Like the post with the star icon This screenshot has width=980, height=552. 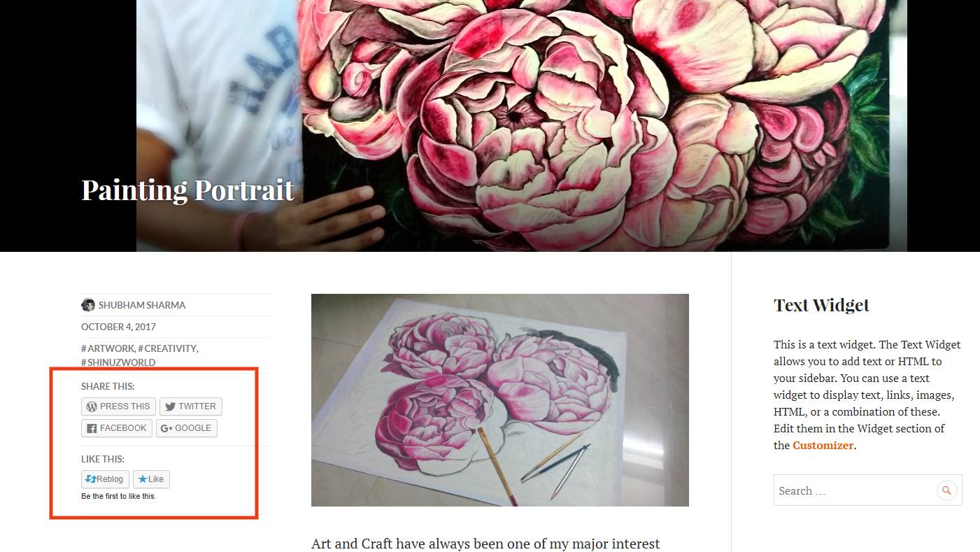pyautogui.click(x=143, y=479)
